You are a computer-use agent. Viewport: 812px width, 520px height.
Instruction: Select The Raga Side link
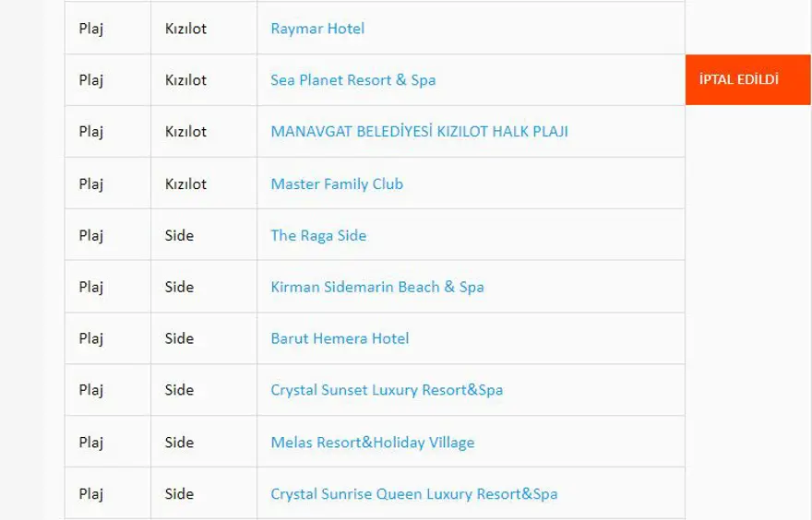[x=318, y=235]
